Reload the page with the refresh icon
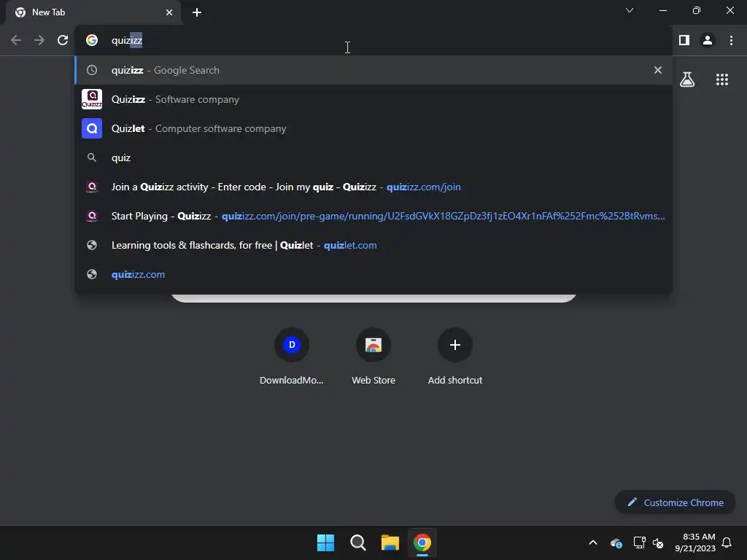 (63, 41)
